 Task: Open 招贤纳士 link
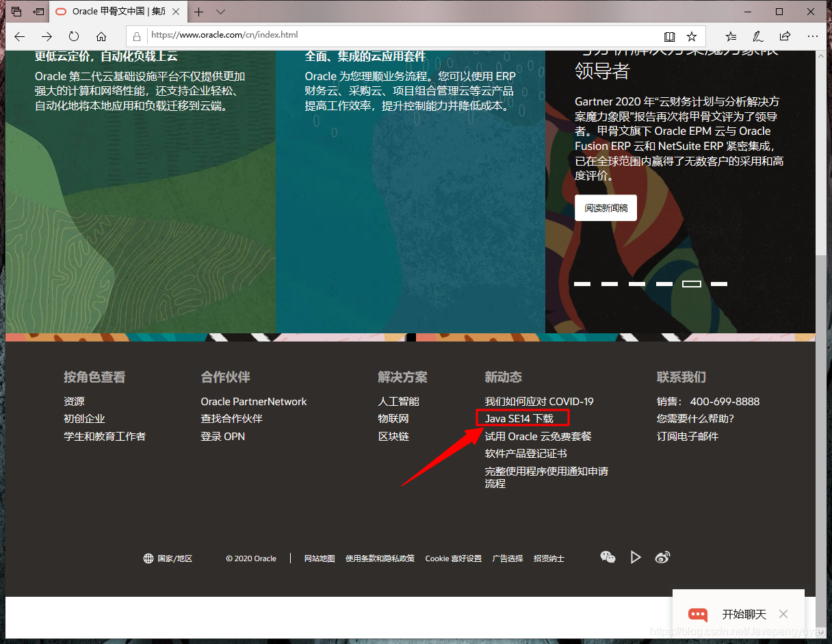pos(549,558)
